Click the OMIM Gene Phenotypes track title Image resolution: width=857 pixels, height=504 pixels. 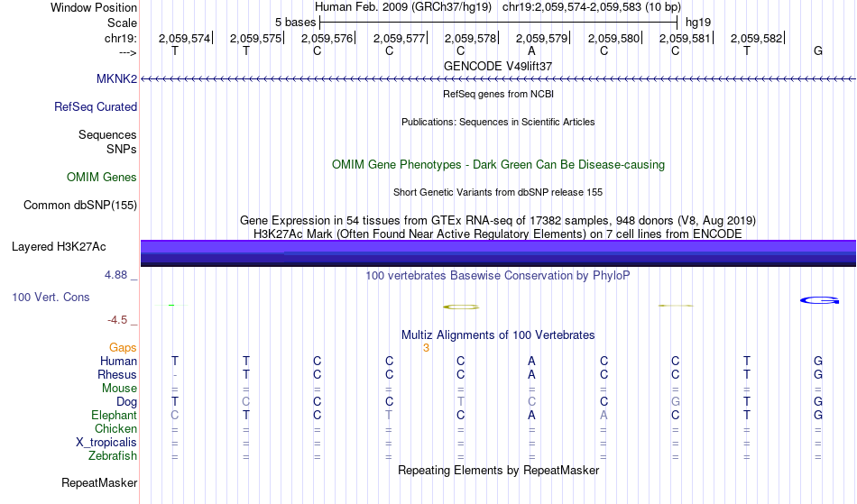click(498, 164)
